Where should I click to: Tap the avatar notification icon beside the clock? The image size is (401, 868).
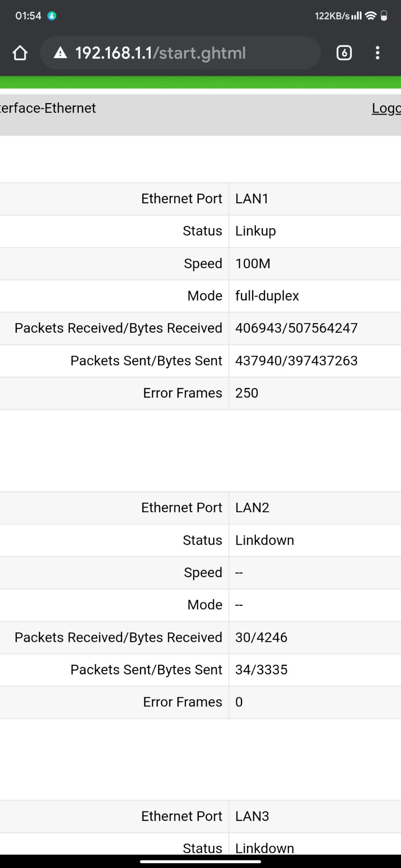(53, 15)
